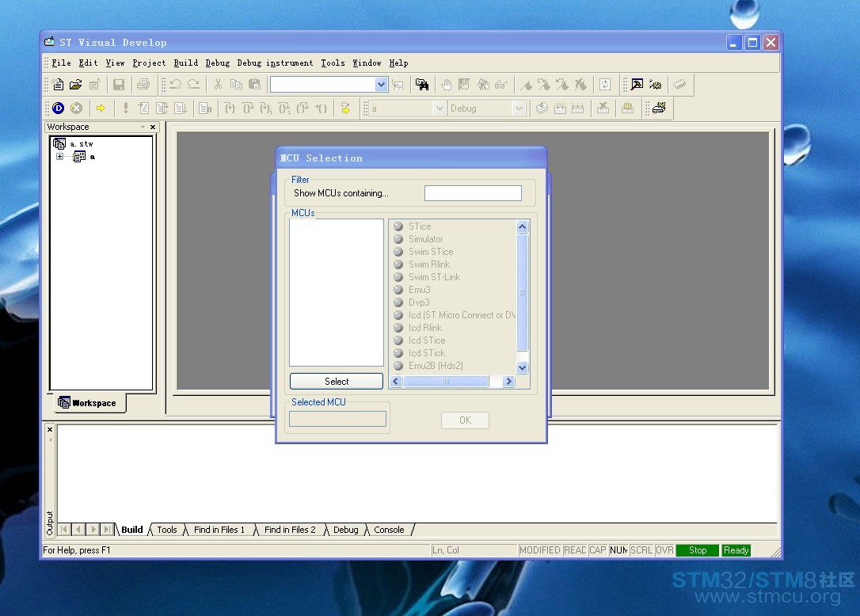Expand project 'a' tree node
This screenshot has height=616, width=860.
(x=59, y=157)
